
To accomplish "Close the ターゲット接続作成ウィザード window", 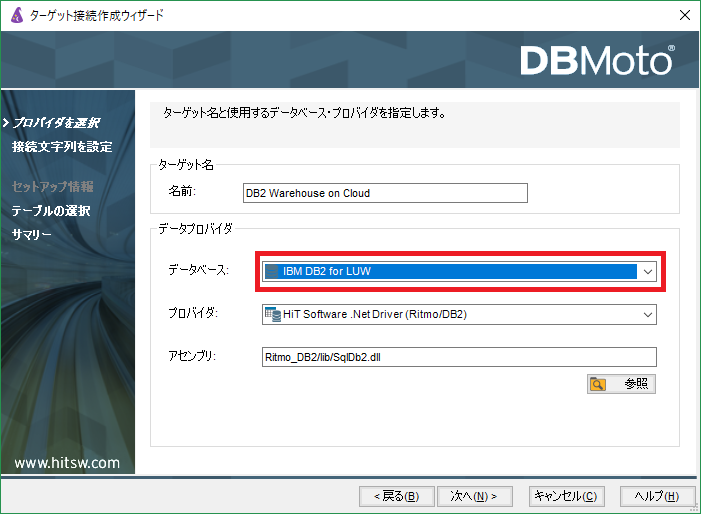I will coord(684,15).
